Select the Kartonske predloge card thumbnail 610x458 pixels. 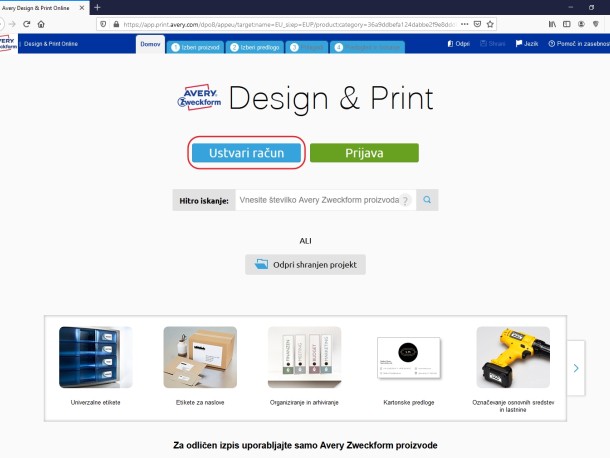tap(409, 357)
